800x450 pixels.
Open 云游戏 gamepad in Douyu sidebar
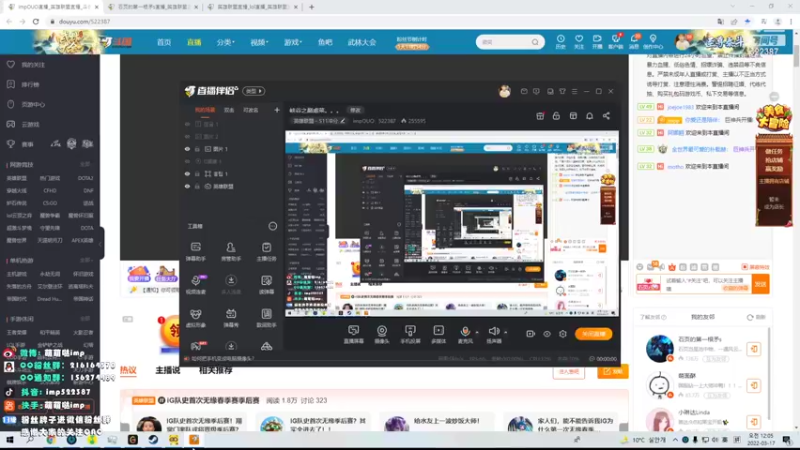pos(23,124)
